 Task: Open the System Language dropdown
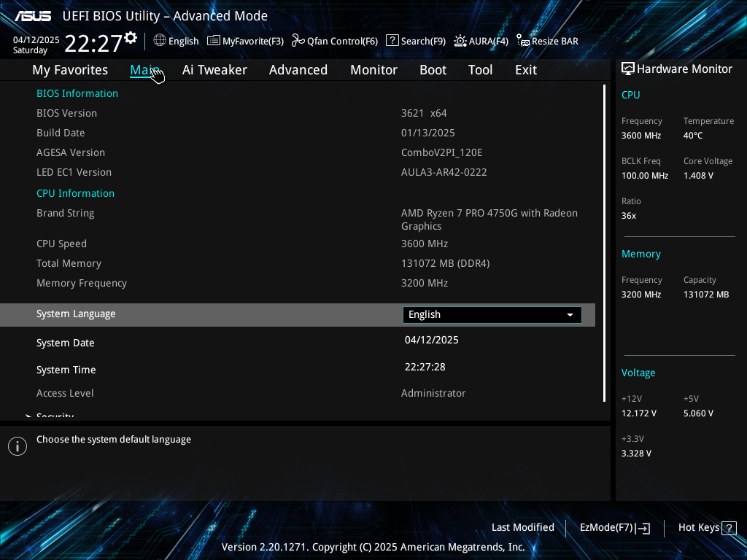click(x=492, y=315)
